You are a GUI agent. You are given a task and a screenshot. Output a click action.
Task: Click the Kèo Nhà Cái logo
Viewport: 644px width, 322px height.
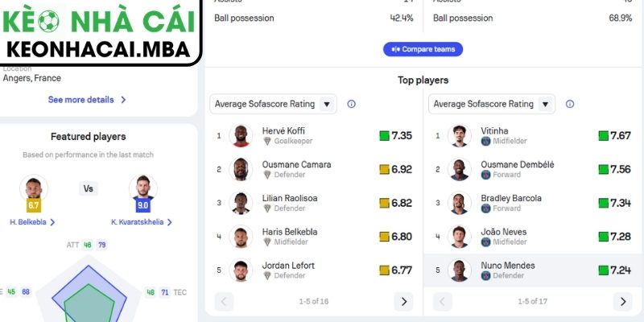pyautogui.click(x=100, y=32)
